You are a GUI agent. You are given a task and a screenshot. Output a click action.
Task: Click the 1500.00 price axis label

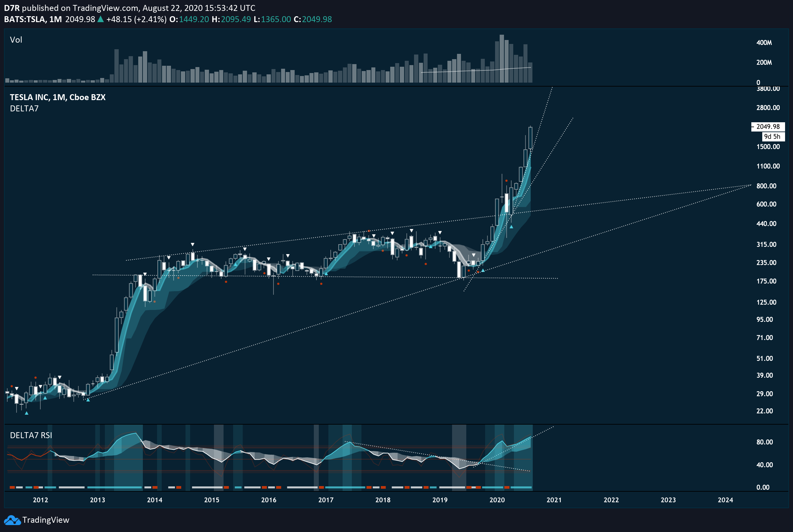click(768, 147)
